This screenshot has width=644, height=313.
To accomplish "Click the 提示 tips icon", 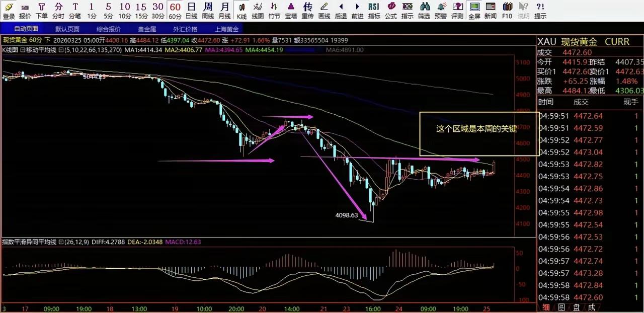I will (x=540, y=10).
